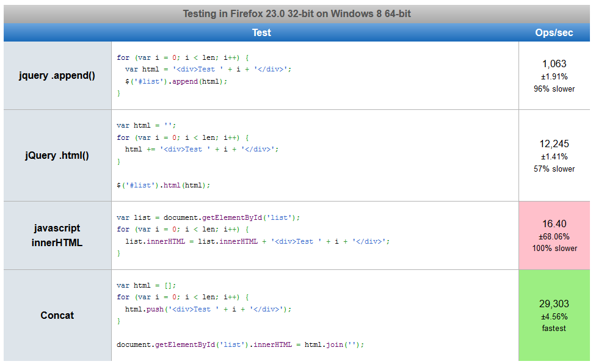Click the "list.innerHTML = list.innerHTML" code line
The height and width of the screenshot is (364, 593).
256,241
